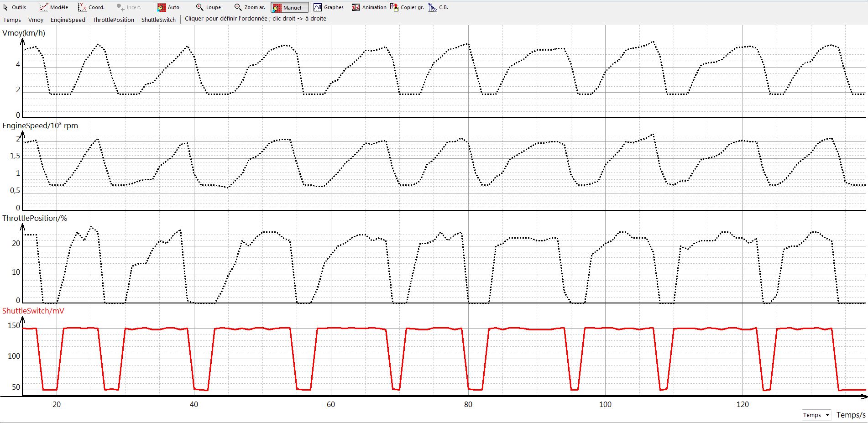Click the Temps/s horizontal axis label

(851, 415)
